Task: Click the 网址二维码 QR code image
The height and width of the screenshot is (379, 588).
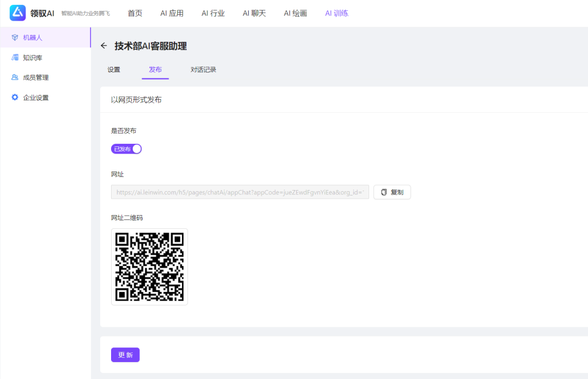Action: click(x=149, y=267)
